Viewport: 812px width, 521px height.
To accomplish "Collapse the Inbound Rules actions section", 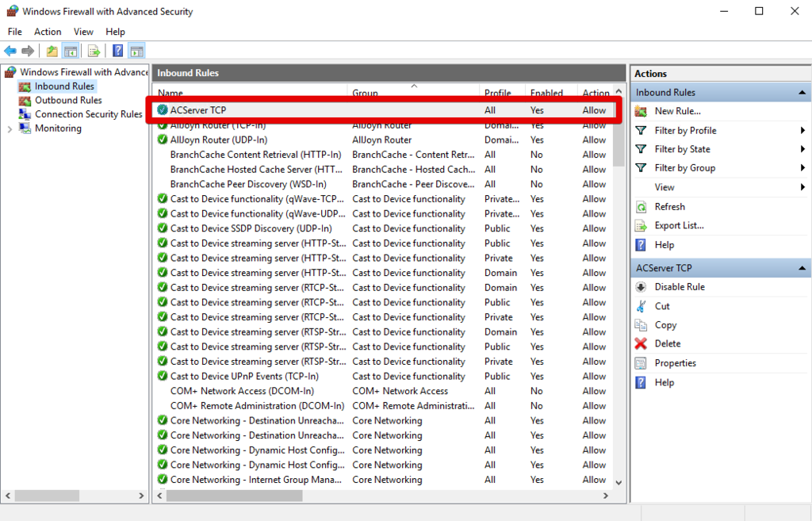I will [802, 93].
